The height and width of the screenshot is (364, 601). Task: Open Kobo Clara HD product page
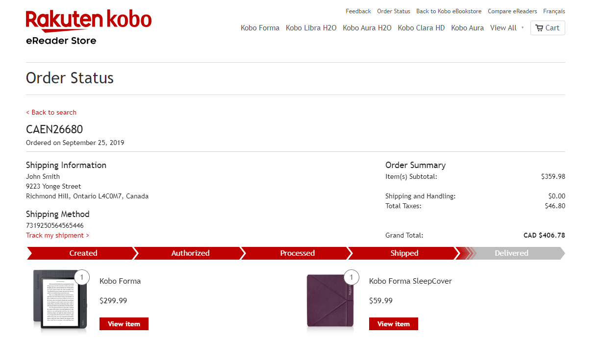coord(421,28)
